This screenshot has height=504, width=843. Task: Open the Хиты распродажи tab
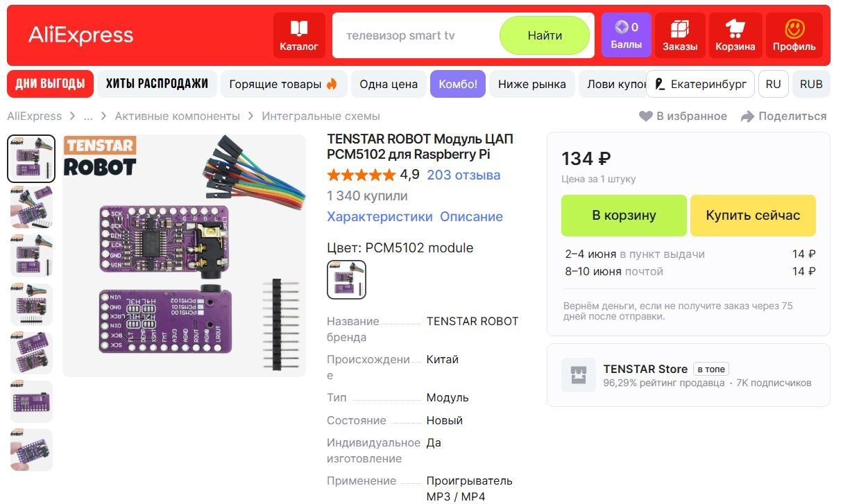pyautogui.click(x=157, y=84)
